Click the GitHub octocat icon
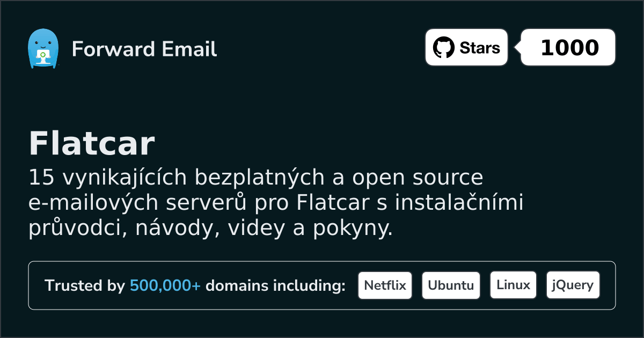This screenshot has width=644, height=338. (x=444, y=48)
